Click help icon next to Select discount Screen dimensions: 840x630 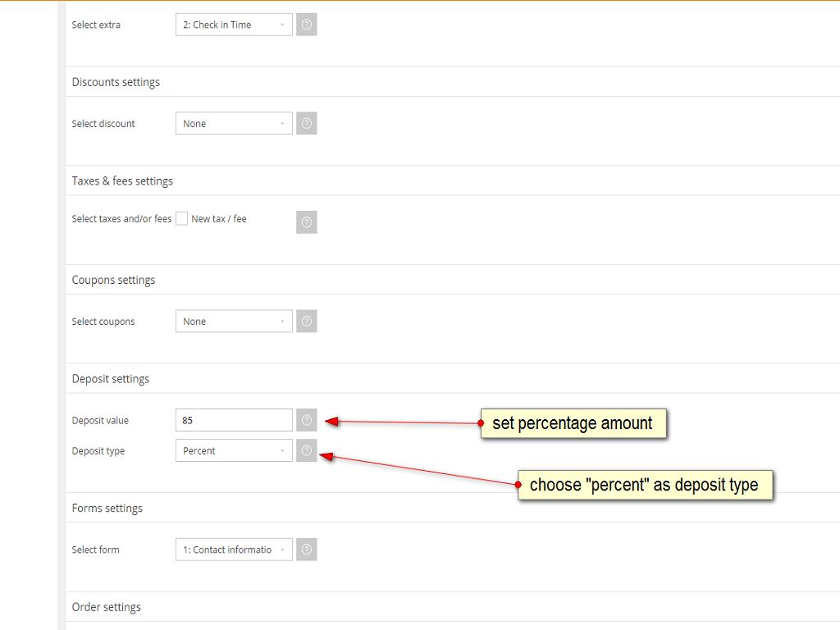click(307, 124)
